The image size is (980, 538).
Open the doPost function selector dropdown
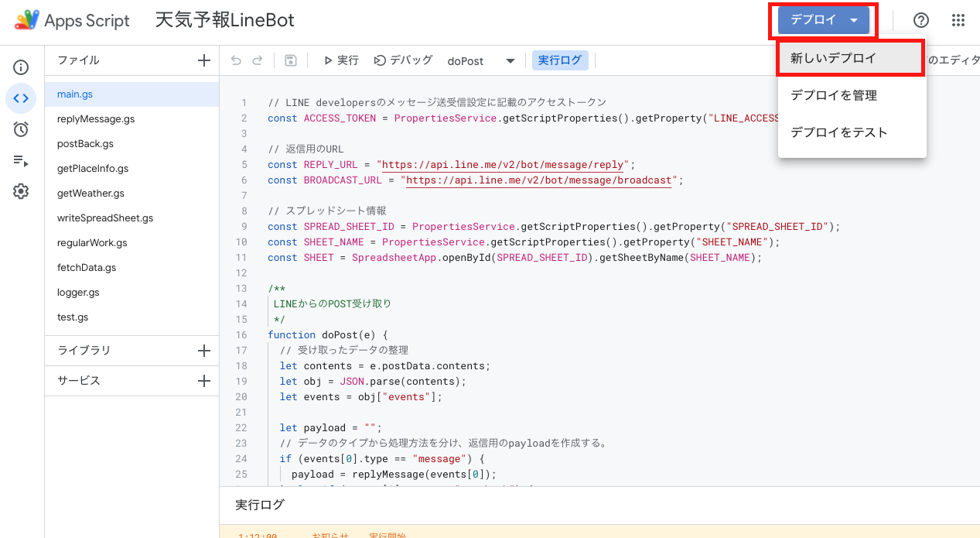click(510, 60)
